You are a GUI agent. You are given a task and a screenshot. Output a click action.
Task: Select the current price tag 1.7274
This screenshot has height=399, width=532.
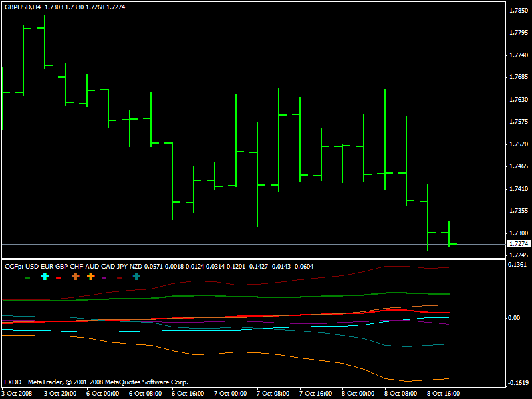point(519,244)
